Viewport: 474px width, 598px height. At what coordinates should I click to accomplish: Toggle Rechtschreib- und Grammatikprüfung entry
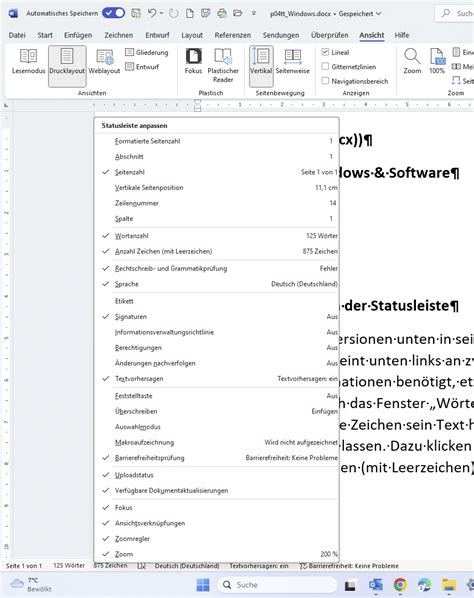(x=216, y=268)
